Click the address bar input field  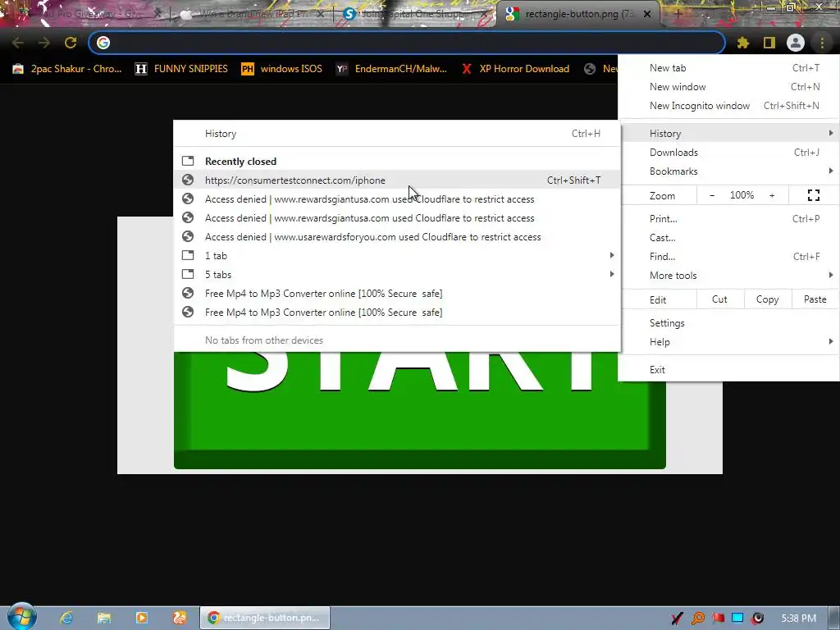[407, 43]
